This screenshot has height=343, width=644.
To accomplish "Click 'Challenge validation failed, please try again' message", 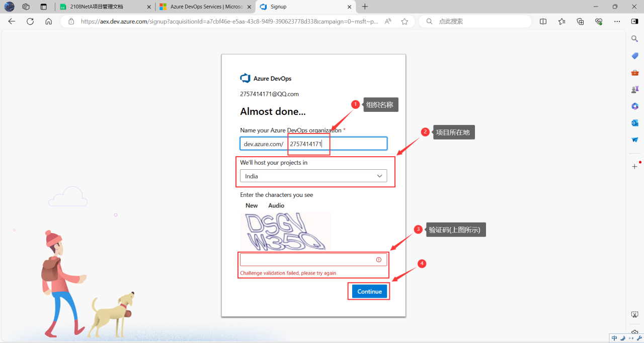I will 288,273.
